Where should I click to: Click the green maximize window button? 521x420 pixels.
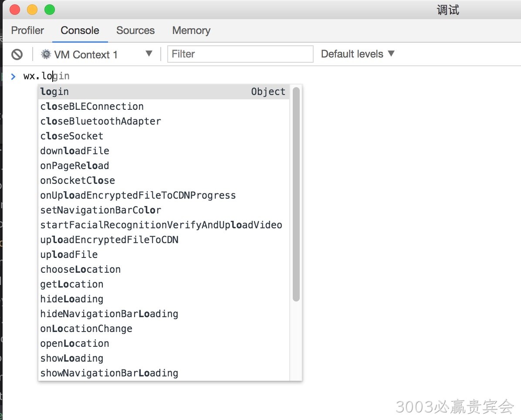(50, 10)
